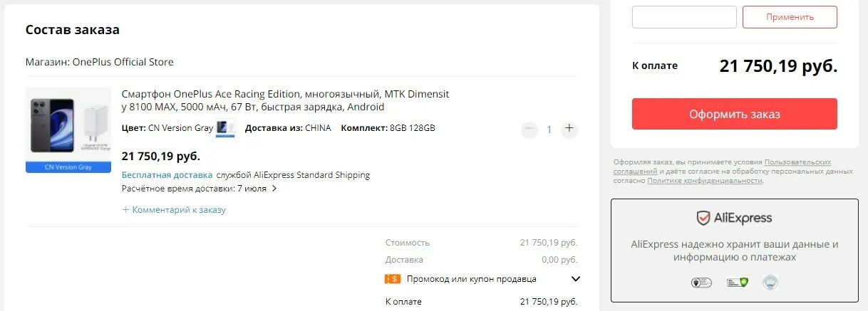Click the first security badge icon
Image resolution: width=868 pixels, height=311 pixels.
(701, 283)
